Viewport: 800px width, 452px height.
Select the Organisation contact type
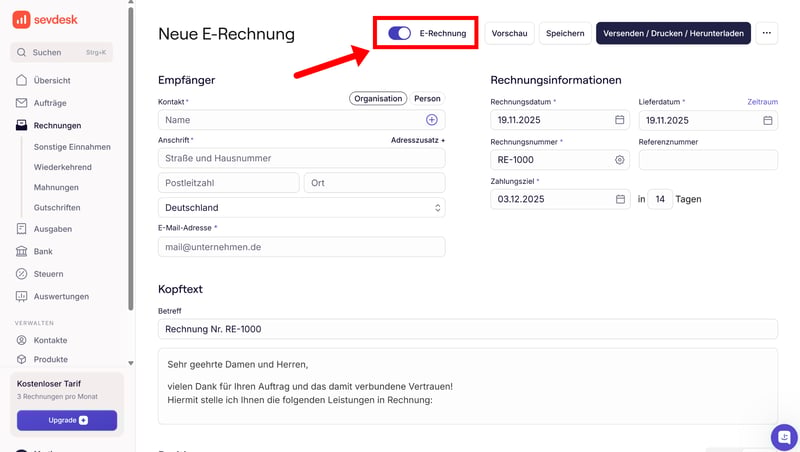click(x=378, y=99)
